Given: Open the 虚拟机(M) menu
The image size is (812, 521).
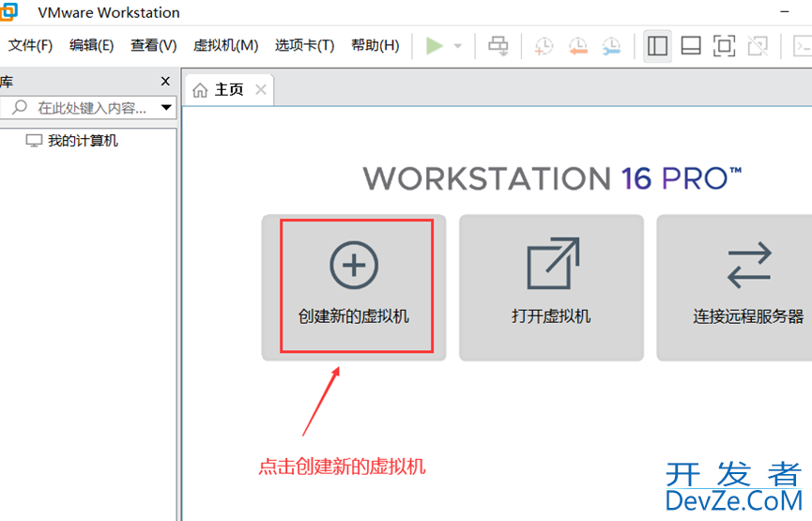Looking at the screenshot, I should [x=225, y=46].
